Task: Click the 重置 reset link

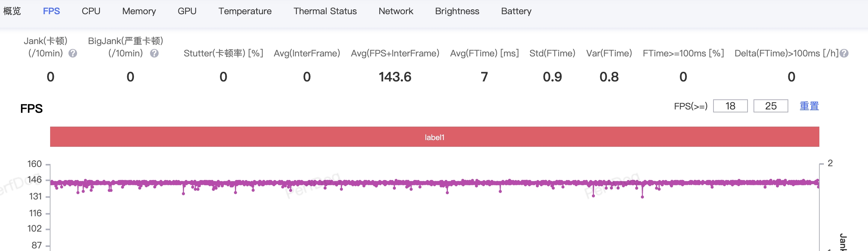Action: (x=809, y=106)
